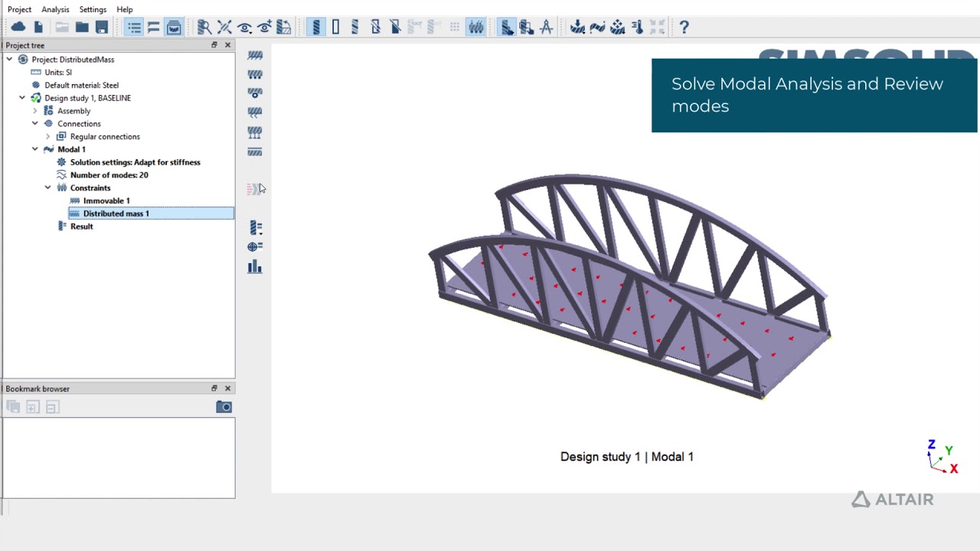980x551 pixels.
Task: Toggle the shaded solid display mode
Action: point(315,28)
